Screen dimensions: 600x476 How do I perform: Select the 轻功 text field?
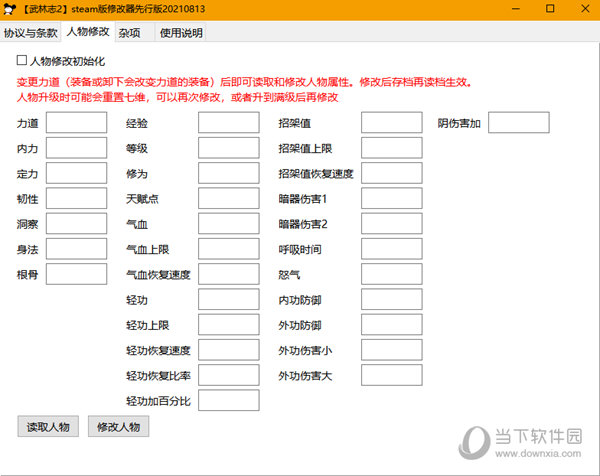229,299
